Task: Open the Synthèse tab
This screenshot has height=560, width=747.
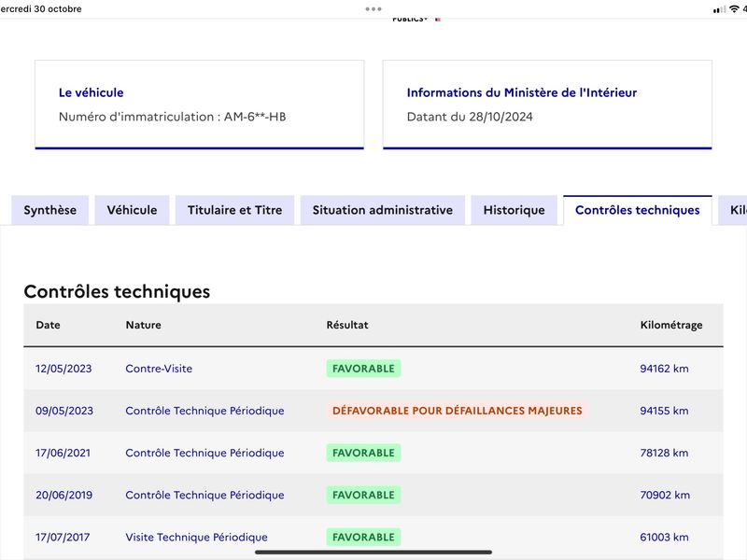Action: click(50, 210)
